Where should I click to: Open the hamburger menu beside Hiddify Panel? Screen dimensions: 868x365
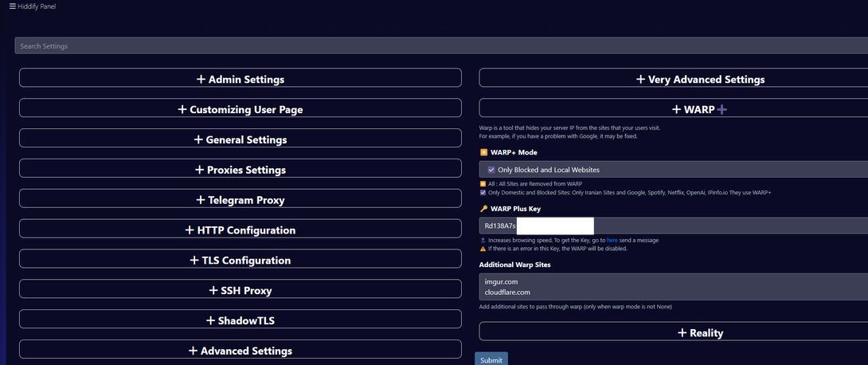click(x=12, y=6)
